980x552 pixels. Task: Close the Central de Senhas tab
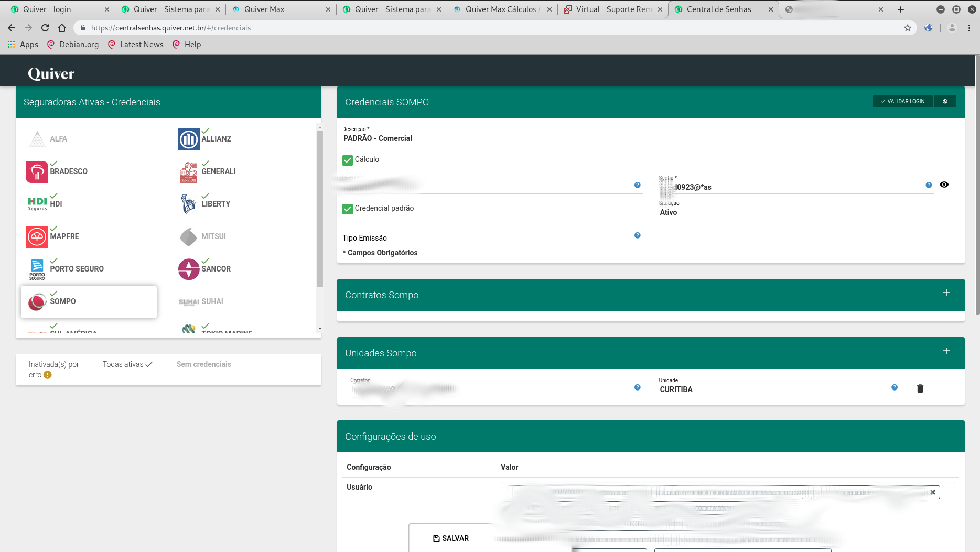[771, 9]
